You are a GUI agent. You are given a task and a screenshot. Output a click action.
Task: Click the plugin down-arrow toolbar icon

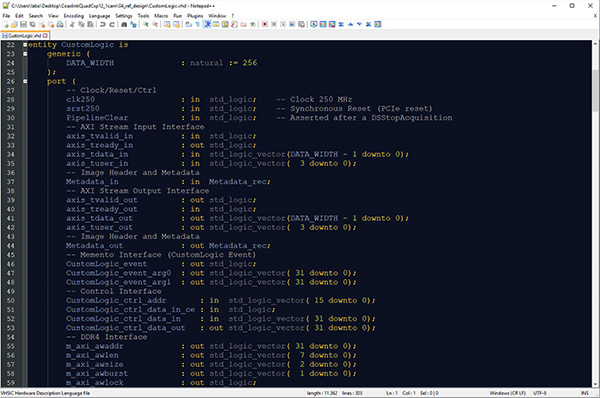(x=359, y=24)
